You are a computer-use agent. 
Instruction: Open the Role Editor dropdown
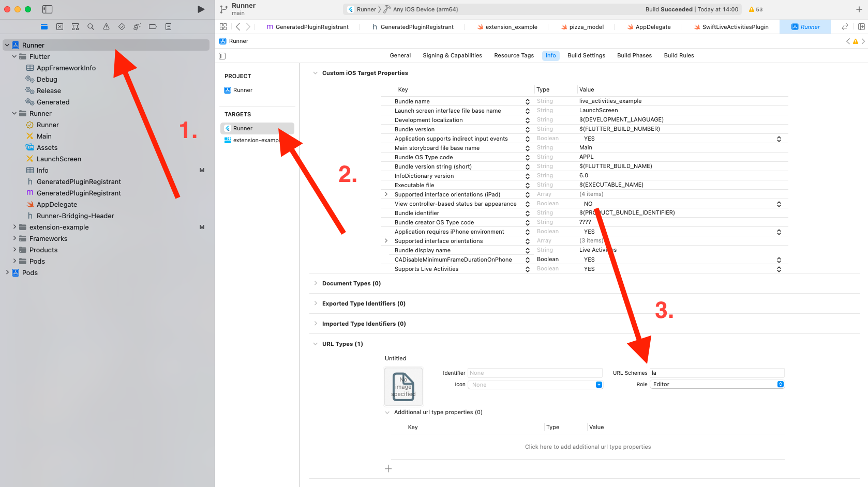coord(717,384)
